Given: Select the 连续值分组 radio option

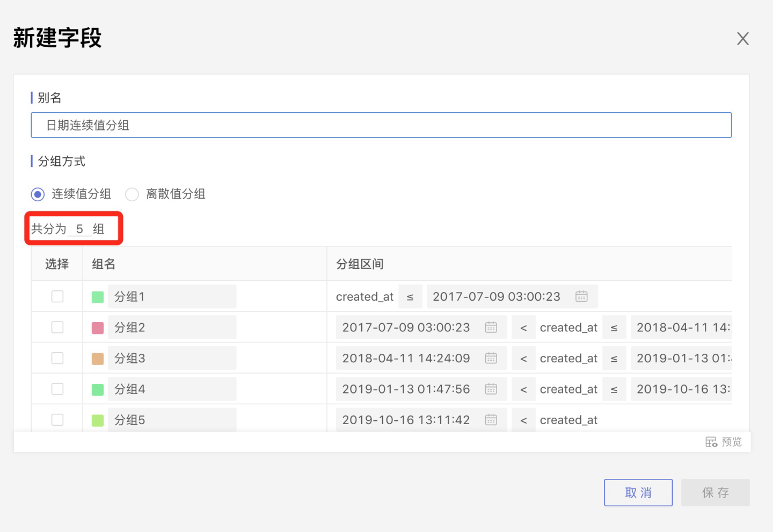Looking at the screenshot, I should coord(38,194).
